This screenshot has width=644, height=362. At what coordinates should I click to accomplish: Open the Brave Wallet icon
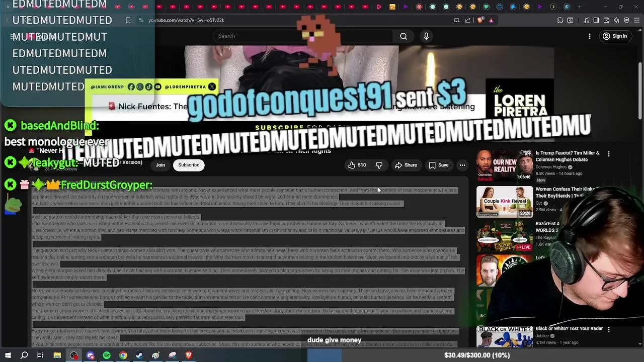click(606, 20)
